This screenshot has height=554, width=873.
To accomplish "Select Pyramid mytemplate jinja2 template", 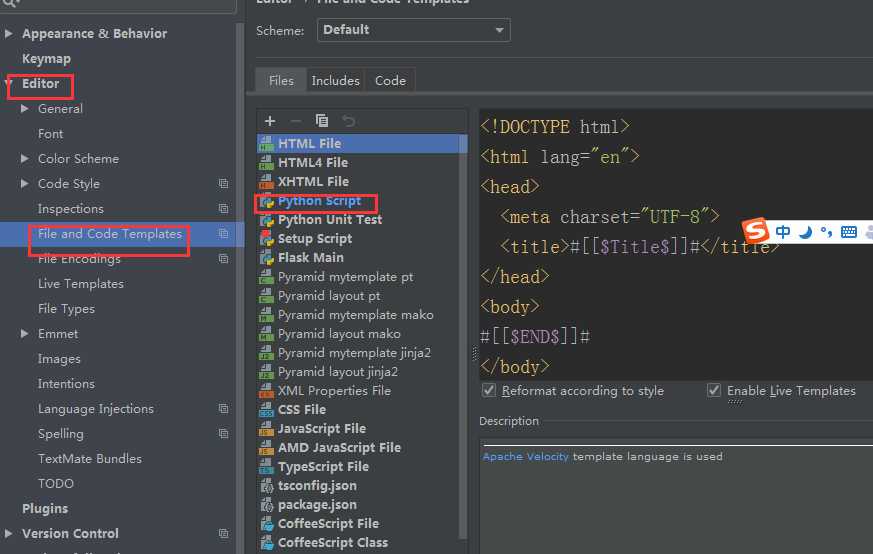I will [x=354, y=352].
